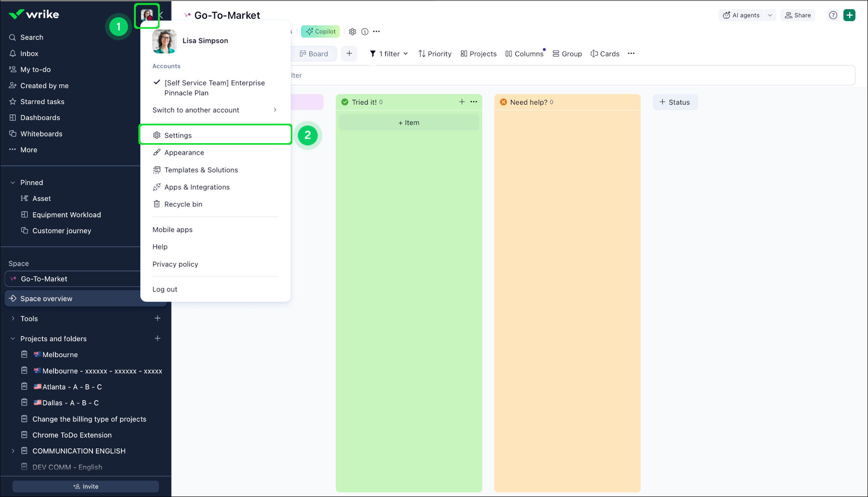Open Chrome ToDo Extension project
The height and width of the screenshot is (497, 868).
pos(72,435)
